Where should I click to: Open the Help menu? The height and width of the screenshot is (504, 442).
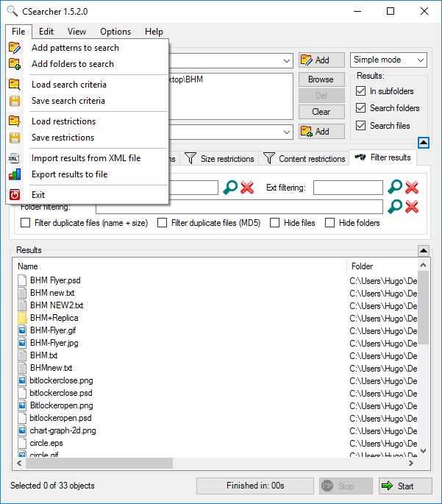[x=154, y=32]
